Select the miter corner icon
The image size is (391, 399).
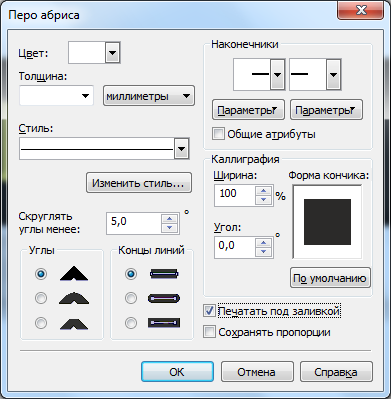click(x=74, y=274)
